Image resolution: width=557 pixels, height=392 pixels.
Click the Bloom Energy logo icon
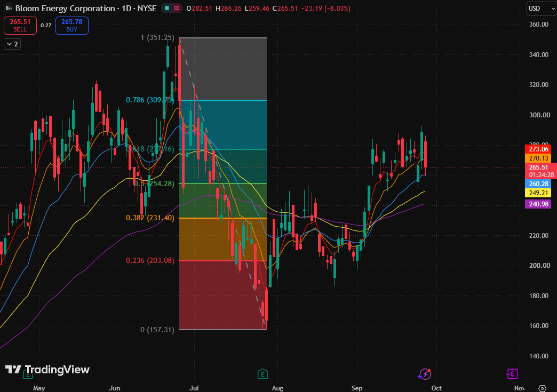(8, 8)
